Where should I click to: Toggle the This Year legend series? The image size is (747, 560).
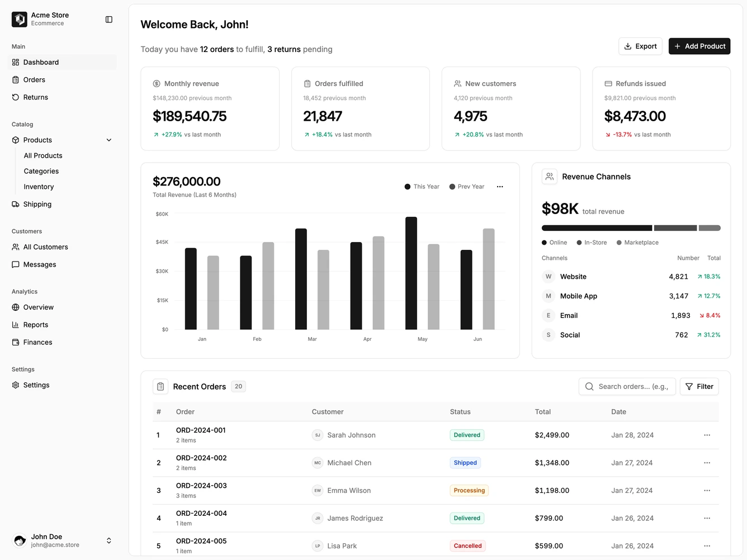[422, 187]
